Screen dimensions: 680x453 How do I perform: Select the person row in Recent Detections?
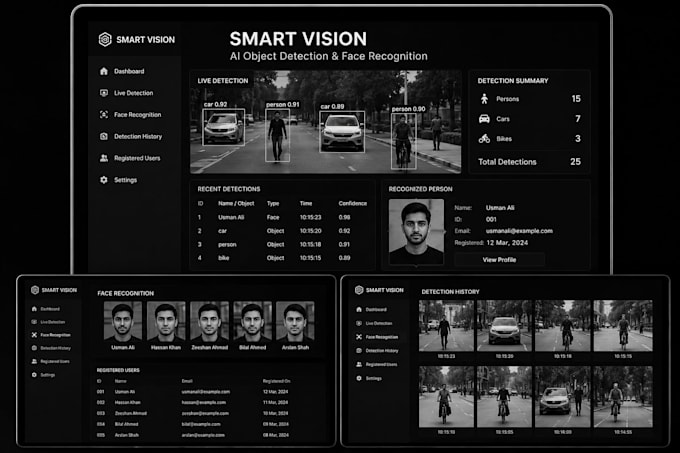click(x=282, y=244)
